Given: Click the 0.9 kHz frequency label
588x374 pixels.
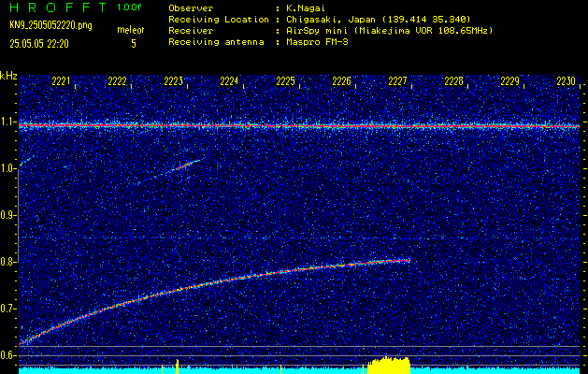Looking at the screenshot, I should coord(7,215).
